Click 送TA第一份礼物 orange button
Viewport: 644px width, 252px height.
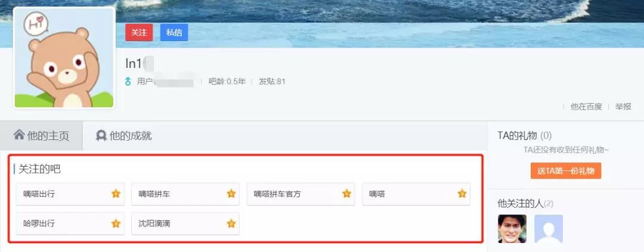[565, 171]
